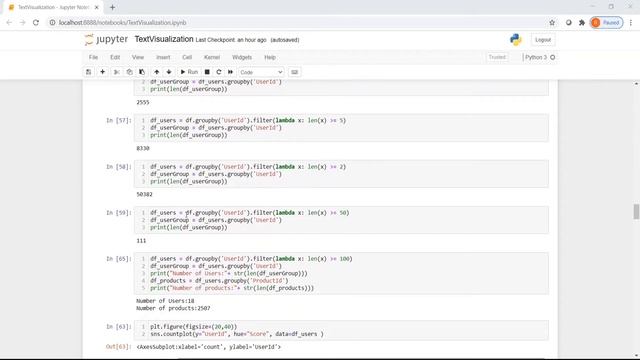
Task: Open the browser extensions puzzle icon
Action: tap(582, 22)
